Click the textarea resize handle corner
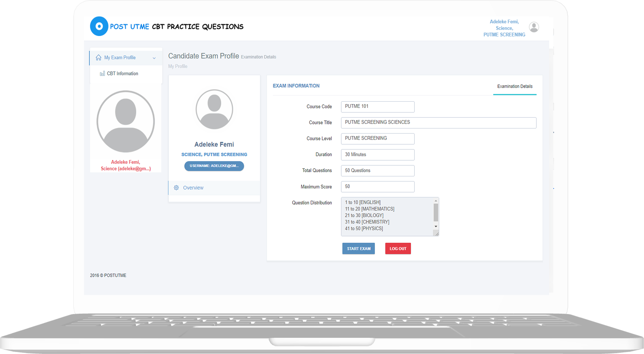 click(x=437, y=234)
